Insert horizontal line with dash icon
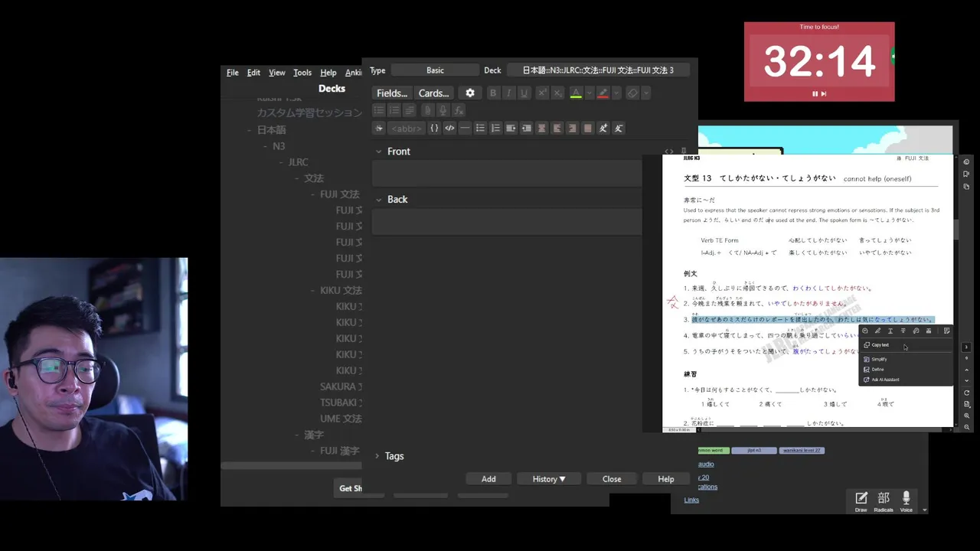The width and height of the screenshot is (980, 551). [x=465, y=129]
